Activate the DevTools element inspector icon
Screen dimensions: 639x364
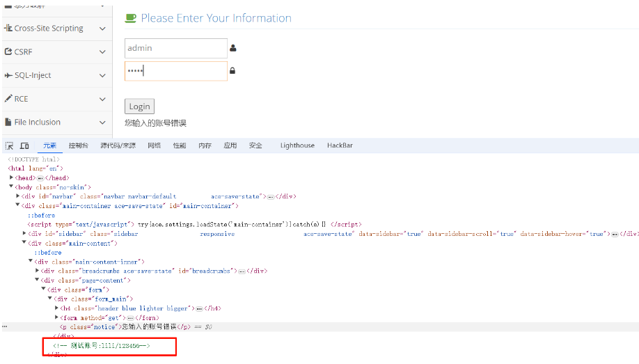[x=9, y=145]
